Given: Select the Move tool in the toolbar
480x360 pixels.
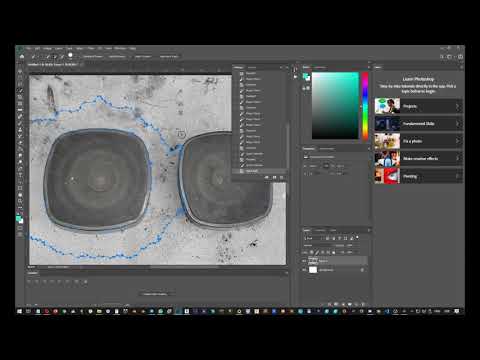Looking at the screenshot, I should pos(20,71).
